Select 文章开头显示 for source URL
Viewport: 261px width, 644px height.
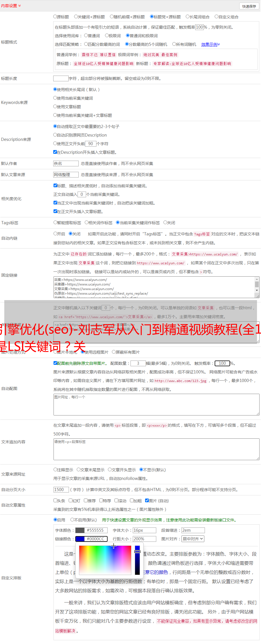(110, 470)
